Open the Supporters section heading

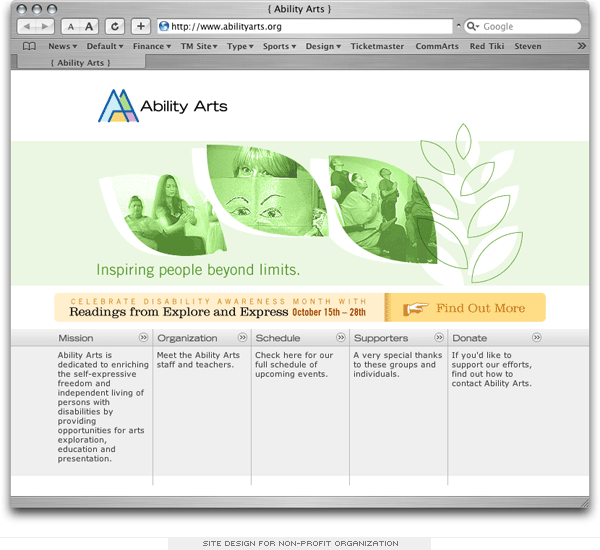tap(381, 338)
